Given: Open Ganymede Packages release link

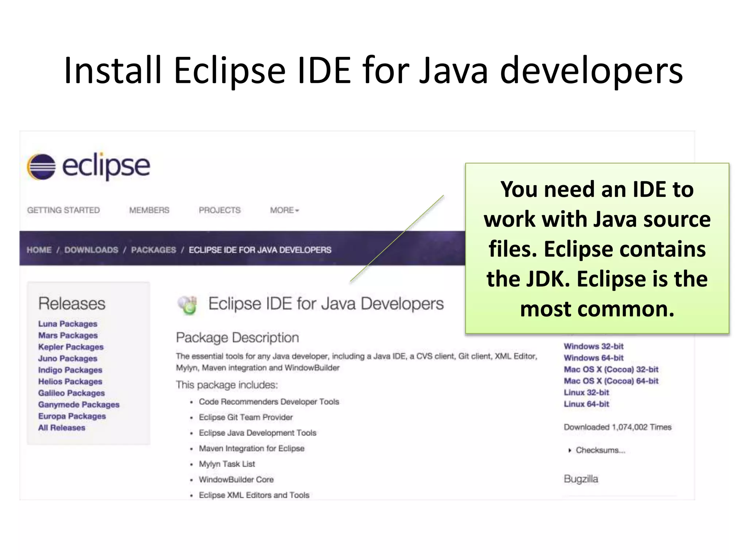Looking at the screenshot, I should (79, 405).
